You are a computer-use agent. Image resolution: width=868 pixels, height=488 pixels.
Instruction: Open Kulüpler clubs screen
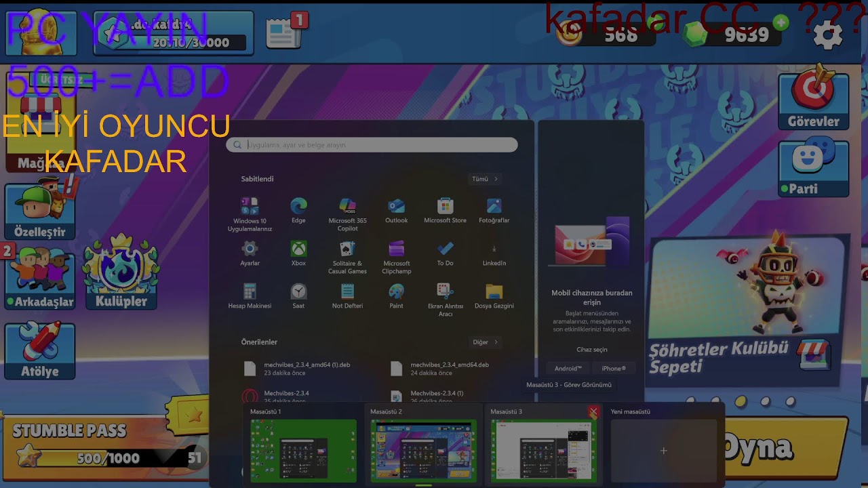121,272
